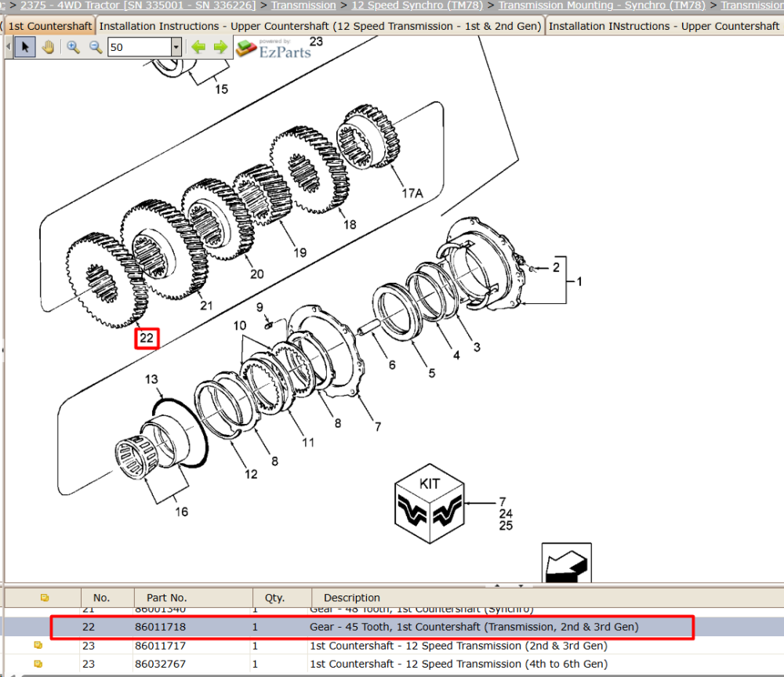Click callout 22 on the diagram
The height and width of the screenshot is (677, 784).
[147, 338]
